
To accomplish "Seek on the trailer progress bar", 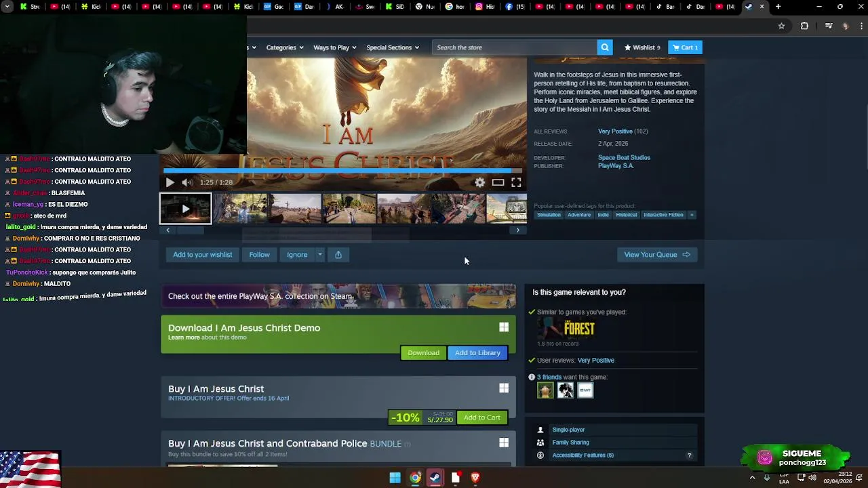I will pyautogui.click(x=342, y=171).
